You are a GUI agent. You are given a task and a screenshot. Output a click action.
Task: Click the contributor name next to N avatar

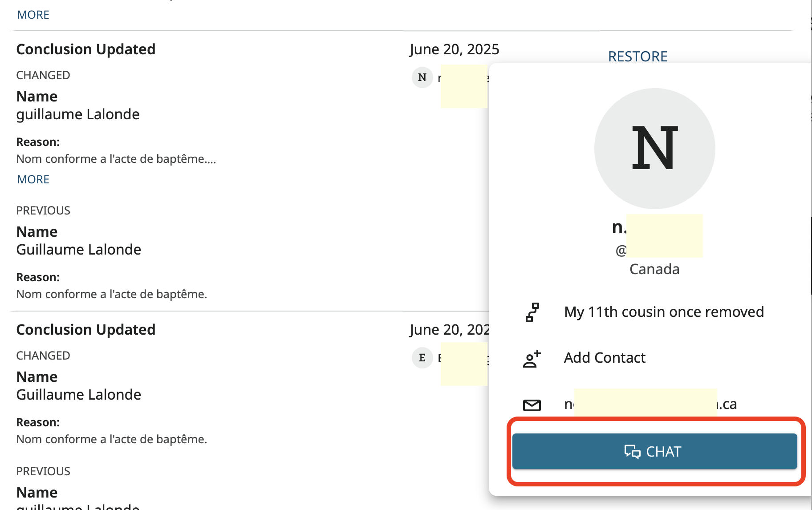point(463,78)
